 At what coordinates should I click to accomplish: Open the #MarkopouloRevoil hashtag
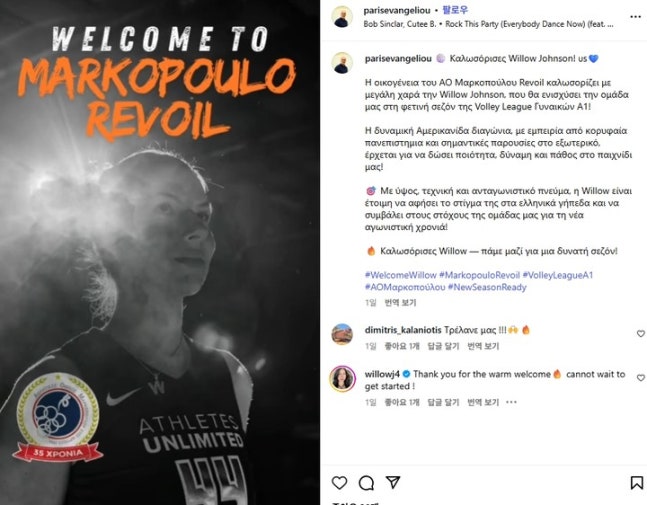(479, 275)
